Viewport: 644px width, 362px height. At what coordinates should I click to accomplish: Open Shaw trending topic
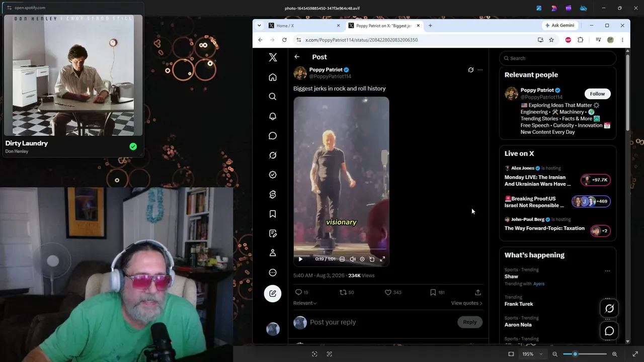point(511,277)
